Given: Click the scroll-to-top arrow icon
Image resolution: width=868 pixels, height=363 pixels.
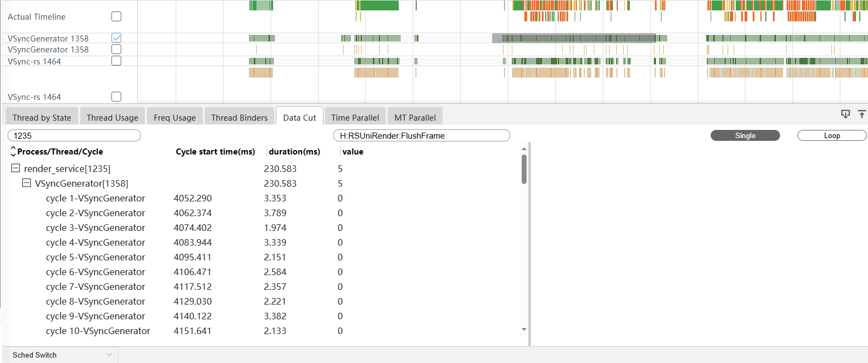Looking at the screenshot, I should coord(861,114).
